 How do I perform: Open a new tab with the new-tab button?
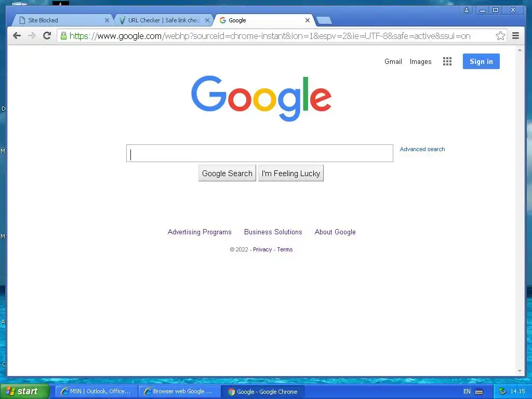[324, 20]
